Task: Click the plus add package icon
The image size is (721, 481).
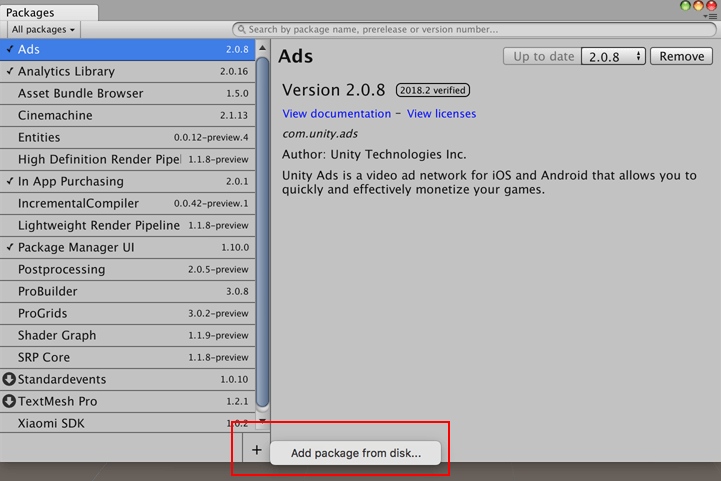Action: click(x=257, y=450)
